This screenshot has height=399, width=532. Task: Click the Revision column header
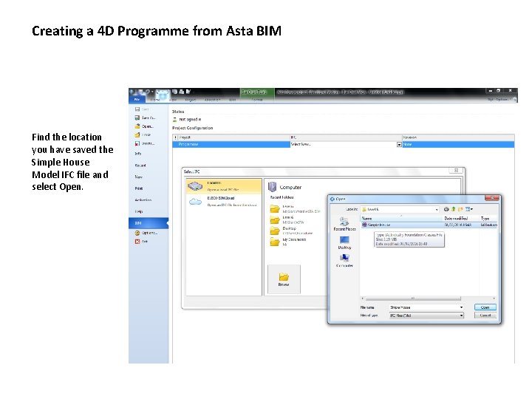(x=458, y=137)
